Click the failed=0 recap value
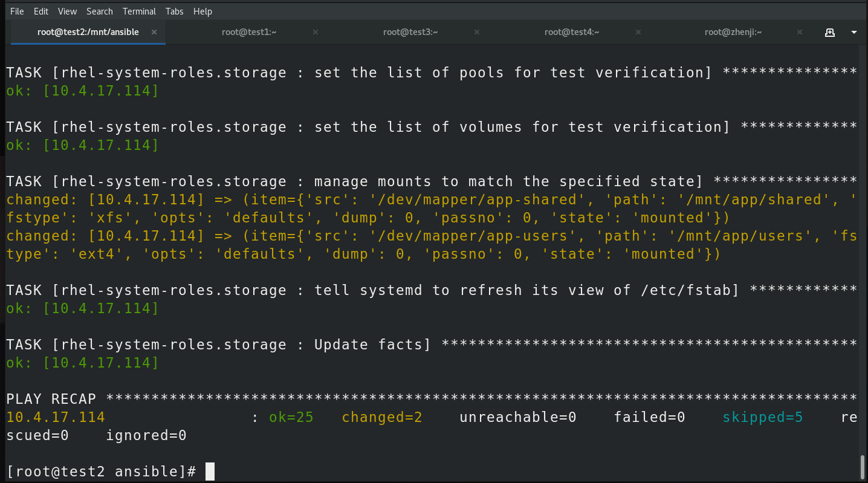 tap(650, 417)
